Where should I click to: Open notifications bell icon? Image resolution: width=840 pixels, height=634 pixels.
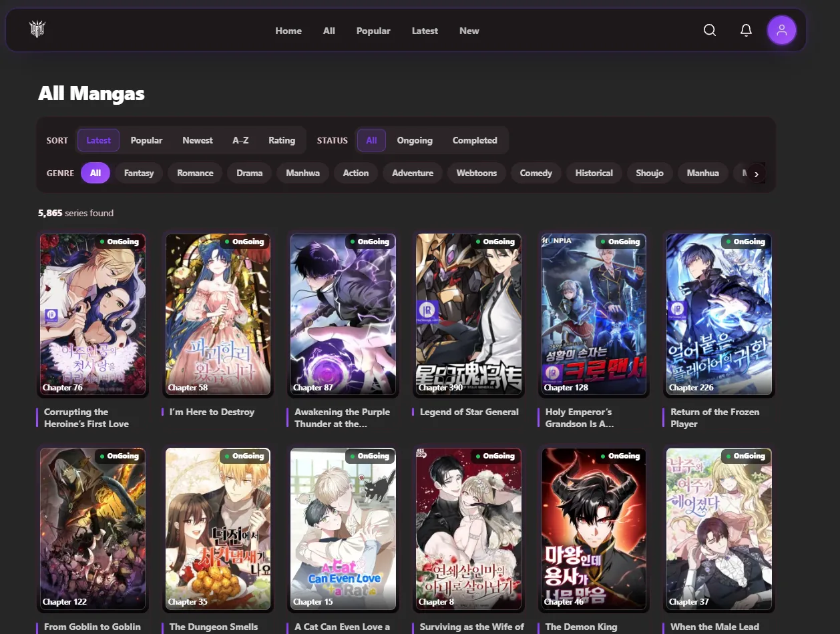tap(746, 31)
